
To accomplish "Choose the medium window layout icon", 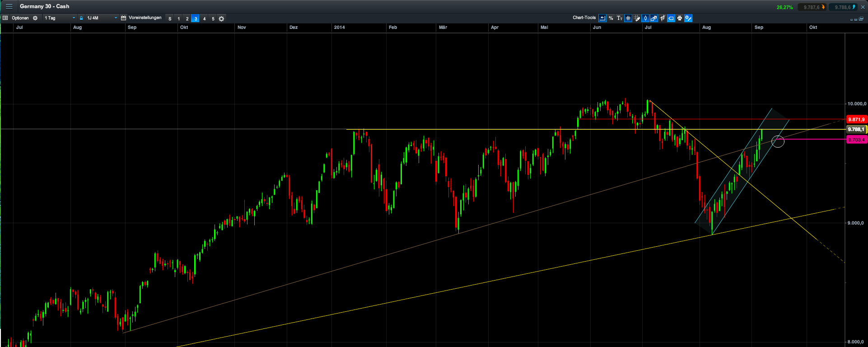I will (x=856, y=19).
